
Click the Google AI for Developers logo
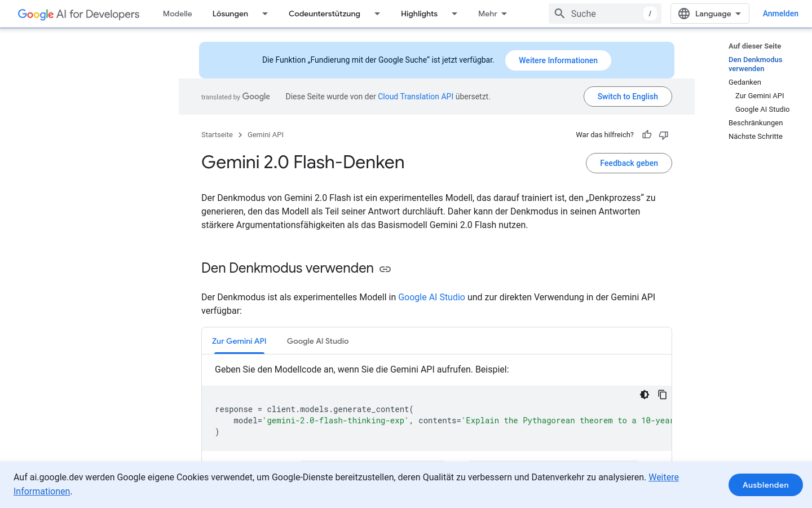click(x=78, y=14)
